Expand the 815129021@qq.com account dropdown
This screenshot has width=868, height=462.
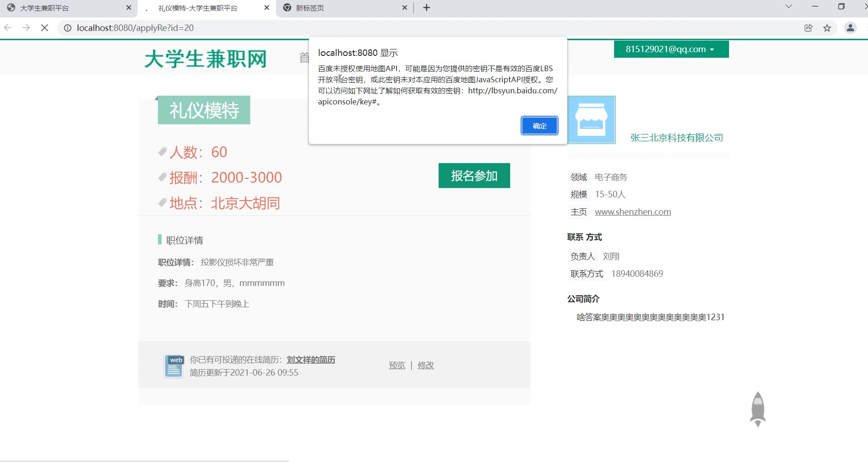click(671, 49)
